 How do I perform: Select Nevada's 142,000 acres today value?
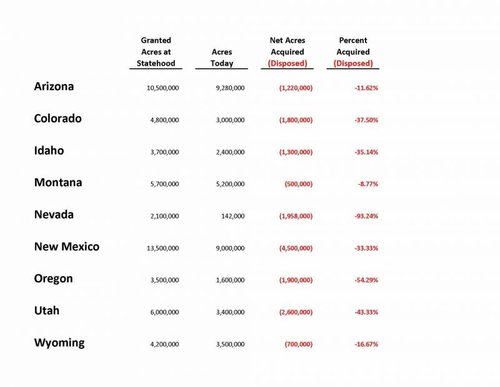[233, 216]
